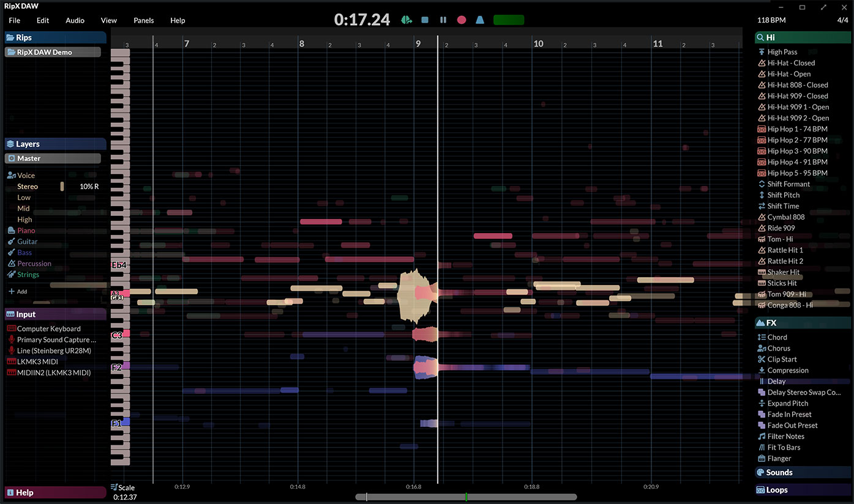Image resolution: width=854 pixels, height=504 pixels.
Task: Toggle the loop playback icon
Action: pyautogui.click(x=406, y=20)
